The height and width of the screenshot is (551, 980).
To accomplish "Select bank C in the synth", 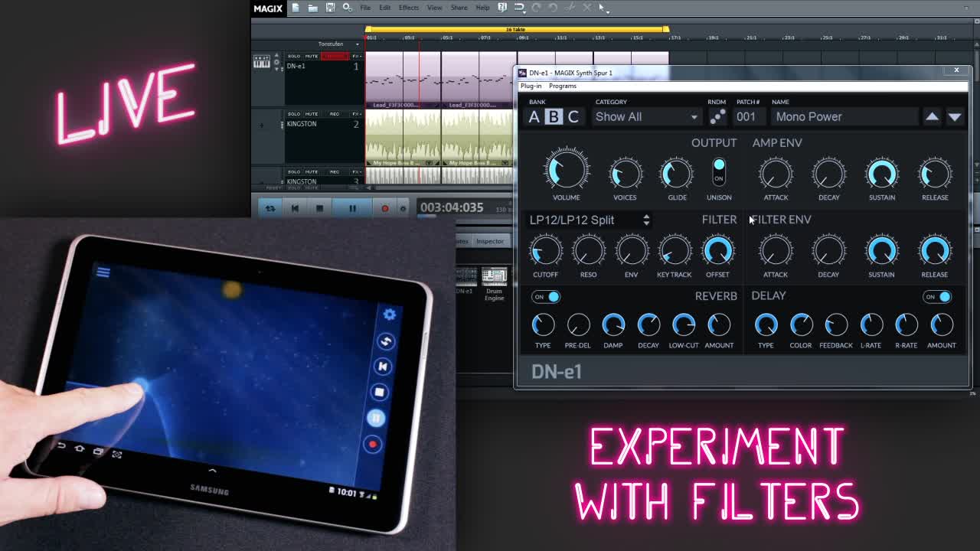I will [573, 116].
